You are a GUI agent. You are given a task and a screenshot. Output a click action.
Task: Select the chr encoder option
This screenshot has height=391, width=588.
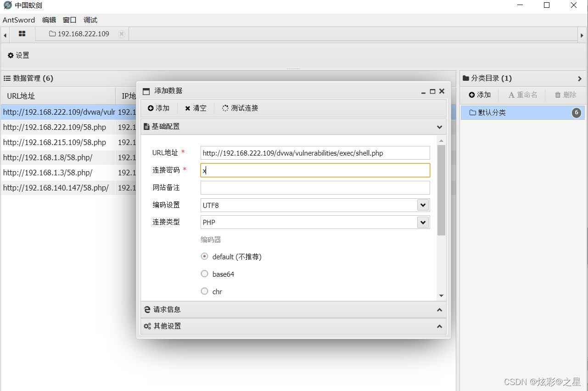click(x=205, y=291)
